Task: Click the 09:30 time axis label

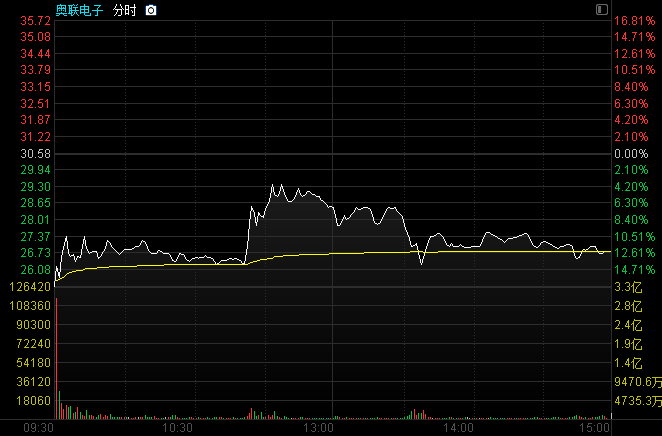Action: (38, 428)
